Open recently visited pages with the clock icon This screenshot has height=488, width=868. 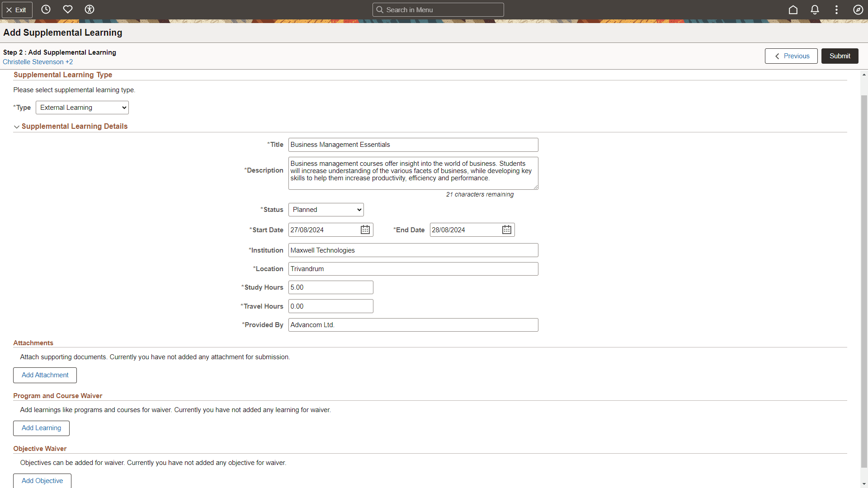[46, 9]
